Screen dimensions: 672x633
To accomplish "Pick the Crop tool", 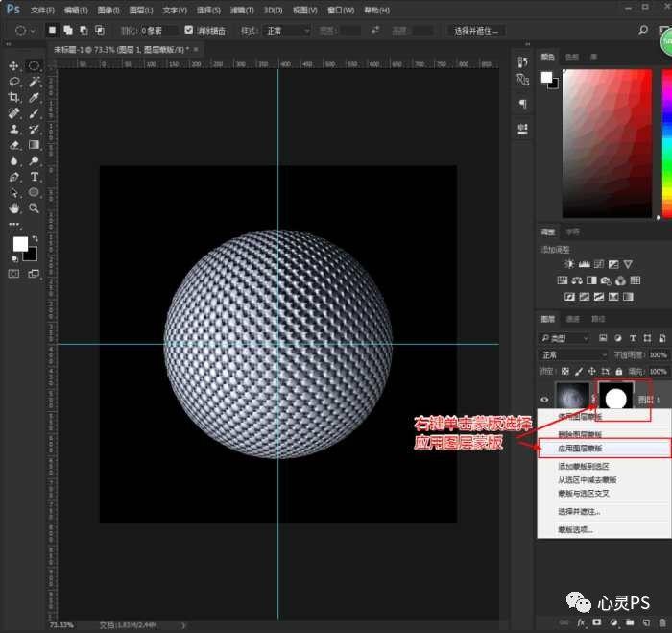I will point(14,98).
